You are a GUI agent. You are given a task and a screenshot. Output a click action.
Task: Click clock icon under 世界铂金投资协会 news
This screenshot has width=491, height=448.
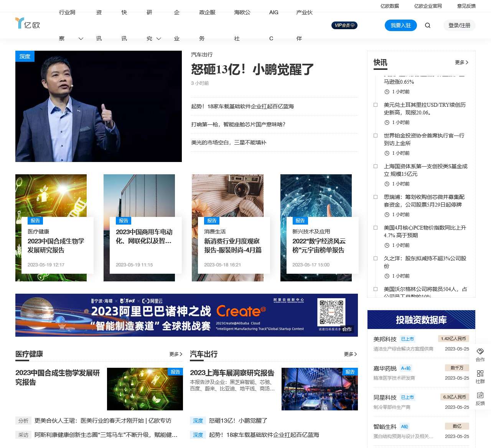(x=387, y=153)
